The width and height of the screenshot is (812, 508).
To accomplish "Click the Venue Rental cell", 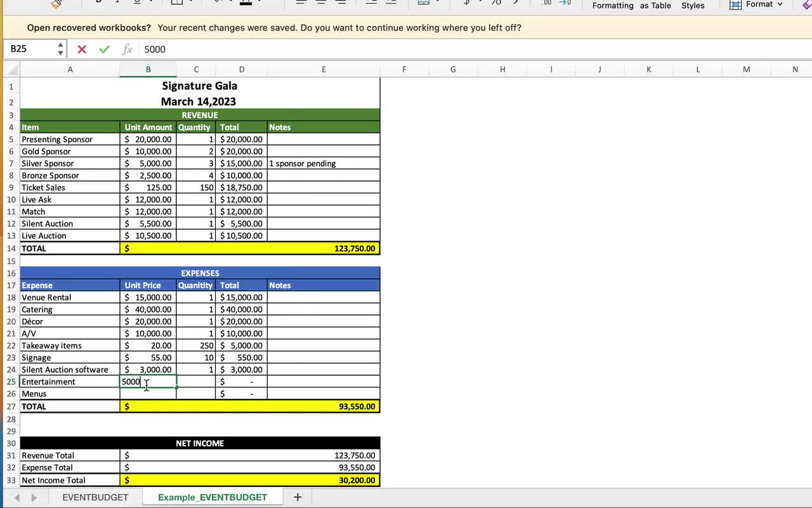I will pos(70,297).
